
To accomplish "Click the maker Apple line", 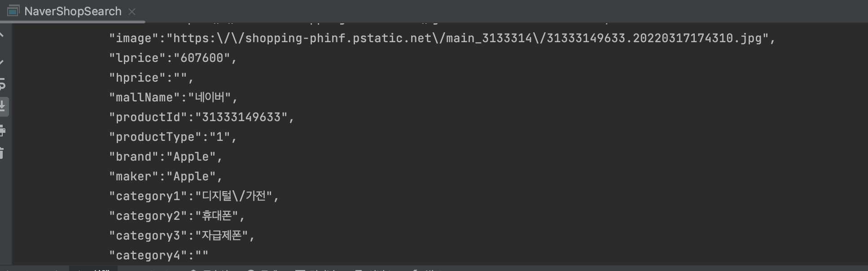I will pos(166,176).
